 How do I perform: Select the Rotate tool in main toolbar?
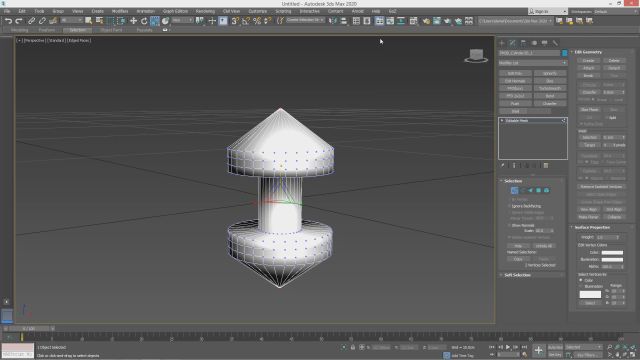click(144, 20)
